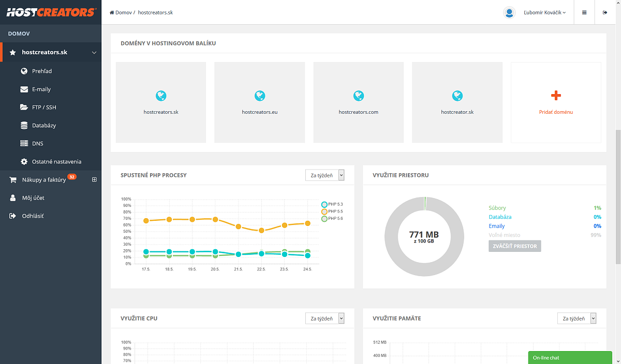Click the gear icon for Ostatné nastavenia
Image resolution: width=621 pixels, height=364 pixels.
(24, 161)
